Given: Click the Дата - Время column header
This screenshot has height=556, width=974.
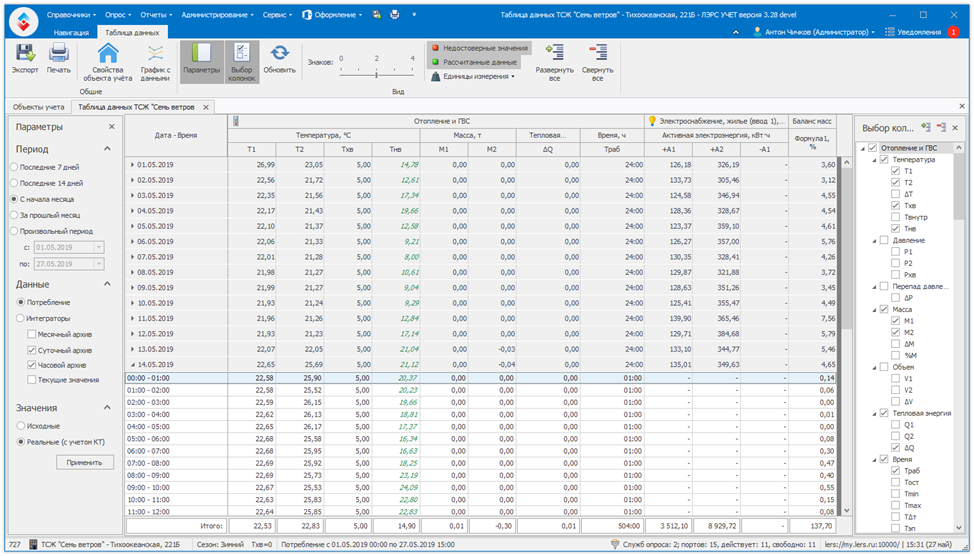Looking at the screenshot, I should tap(176, 135).
